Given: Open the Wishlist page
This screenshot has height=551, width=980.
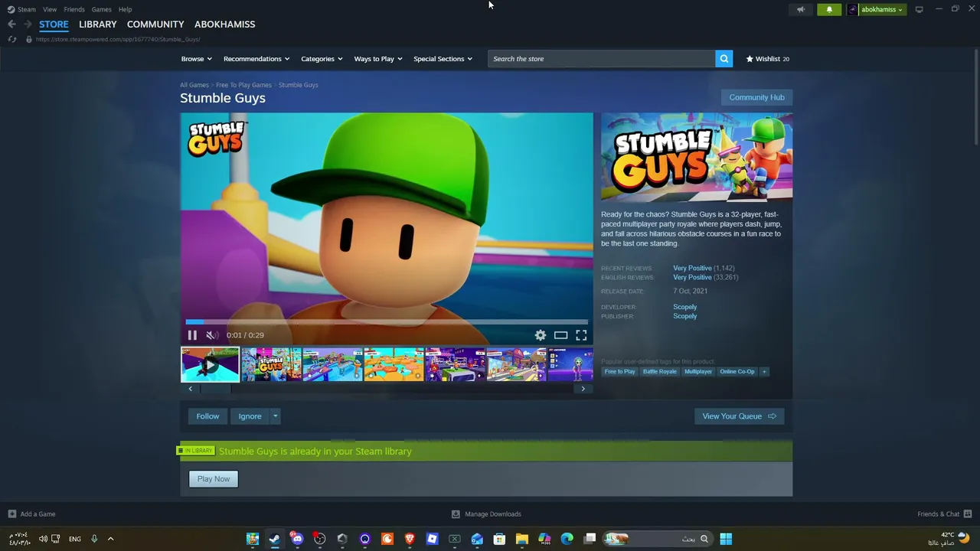Looking at the screenshot, I should point(768,59).
